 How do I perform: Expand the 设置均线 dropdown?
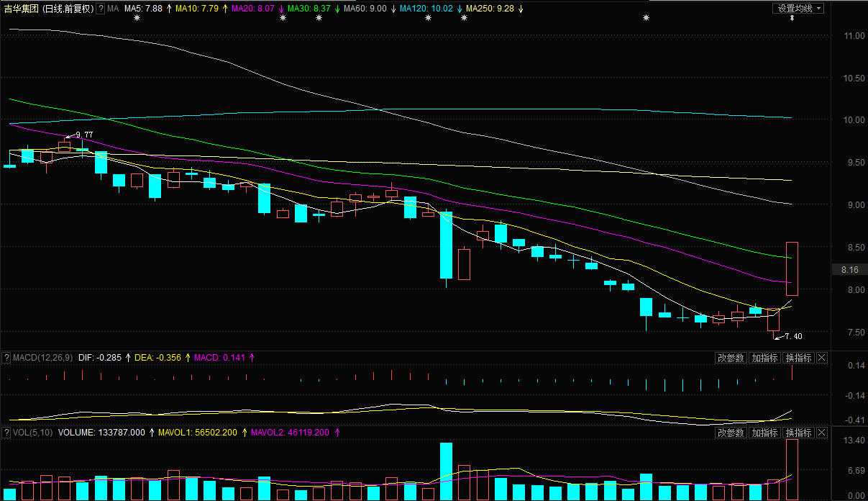[x=799, y=9]
